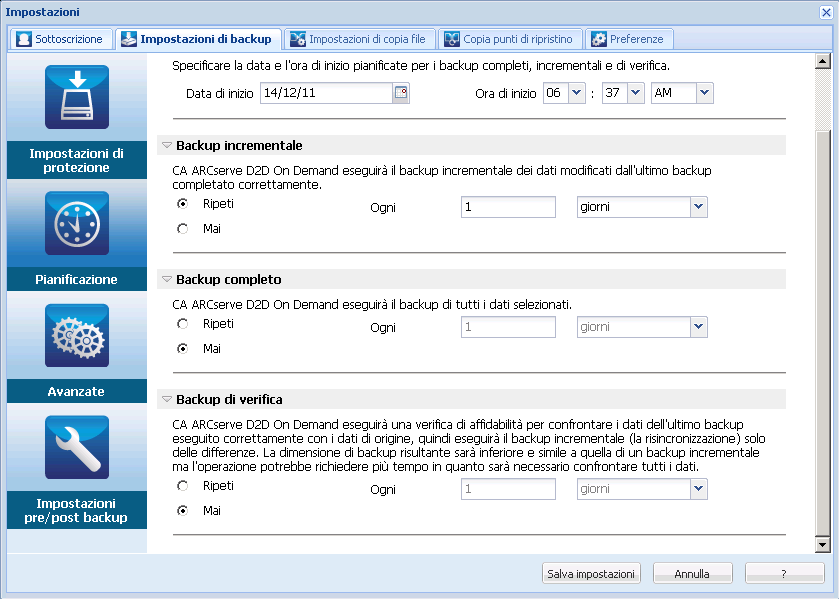
Task: Open the AM/PM dropdown
Action: (704, 93)
